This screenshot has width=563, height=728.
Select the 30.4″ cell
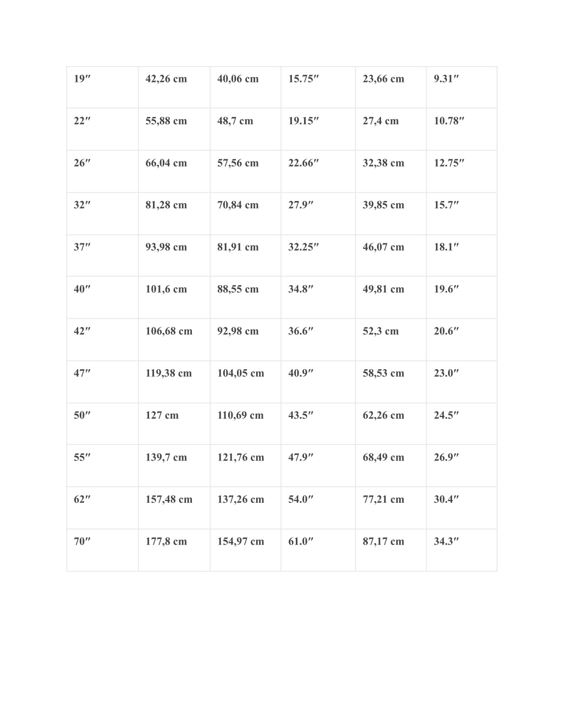[461, 508]
